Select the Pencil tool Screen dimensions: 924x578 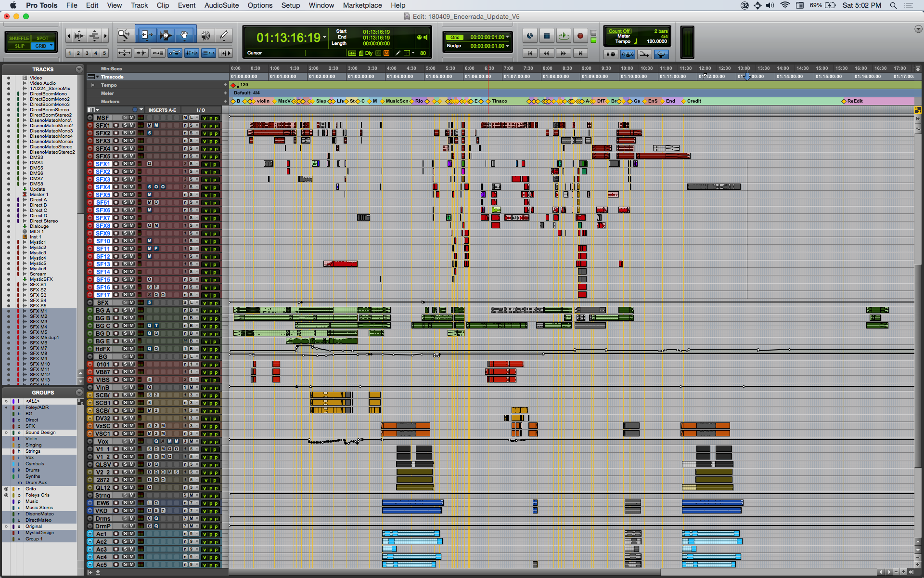tap(224, 35)
